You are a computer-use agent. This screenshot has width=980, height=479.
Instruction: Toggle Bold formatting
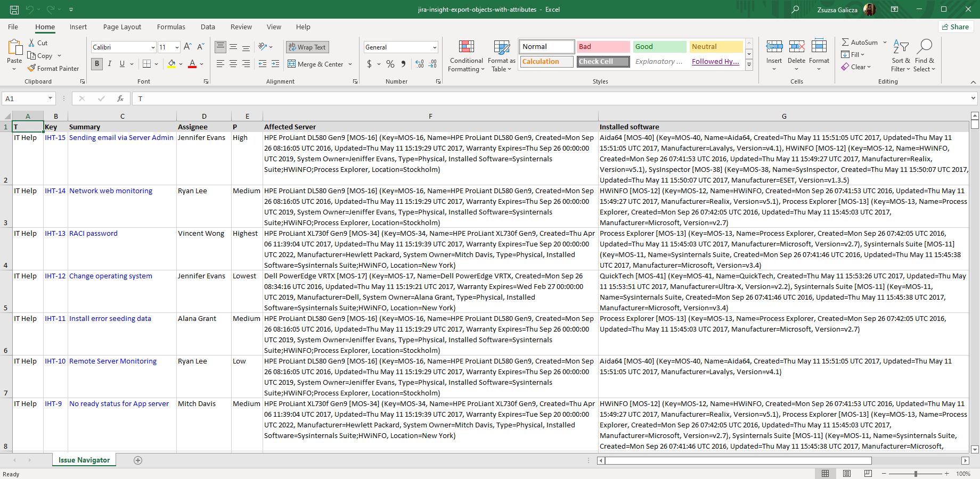point(97,64)
